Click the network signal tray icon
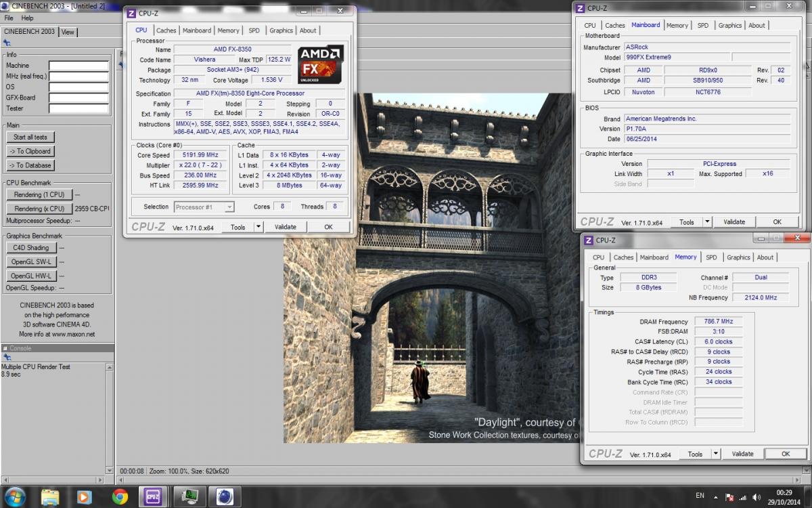Viewport: 812px width, 508px height. click(743, 496)
